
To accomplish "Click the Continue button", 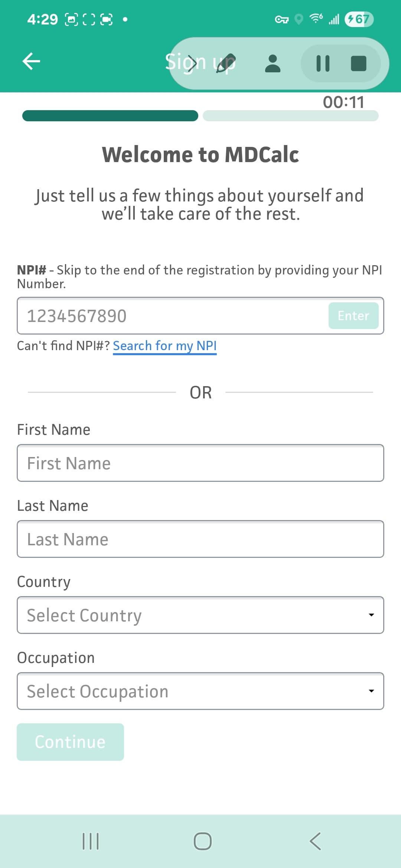I will (x=70, y=742).
